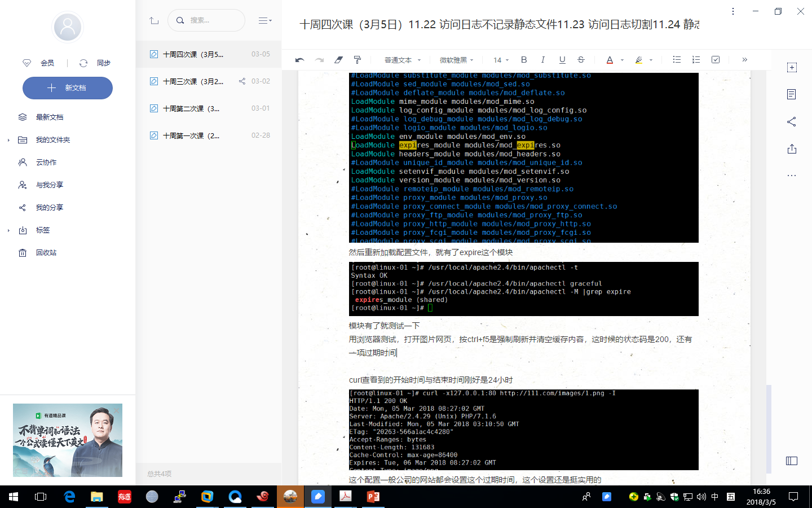The height and width of the screenshot is (508, 812).
Task: Toggle underline formatting
Action: 562,60
